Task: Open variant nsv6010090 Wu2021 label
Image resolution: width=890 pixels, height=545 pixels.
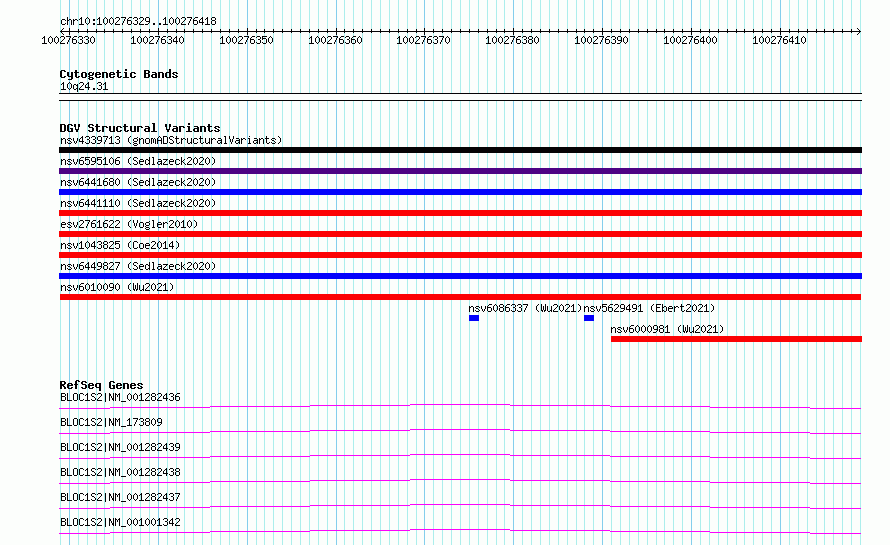Action: point(117,287)
